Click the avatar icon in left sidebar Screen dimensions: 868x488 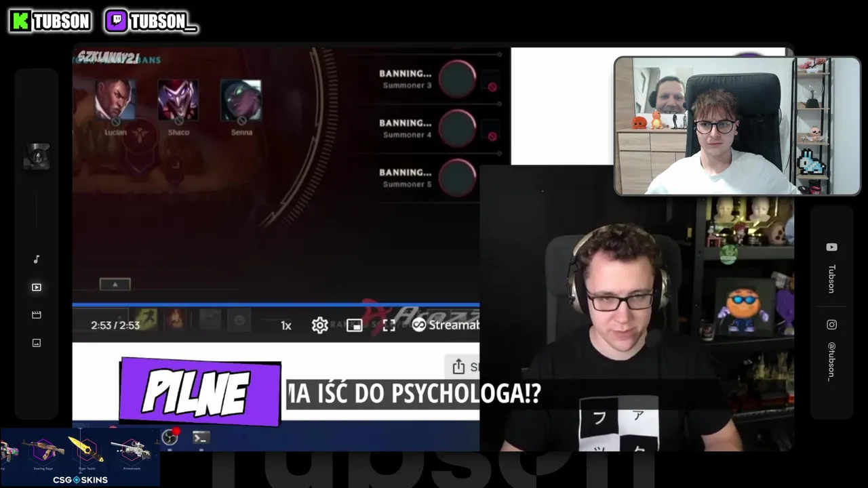pyautogui.click(x=37, y=157)
